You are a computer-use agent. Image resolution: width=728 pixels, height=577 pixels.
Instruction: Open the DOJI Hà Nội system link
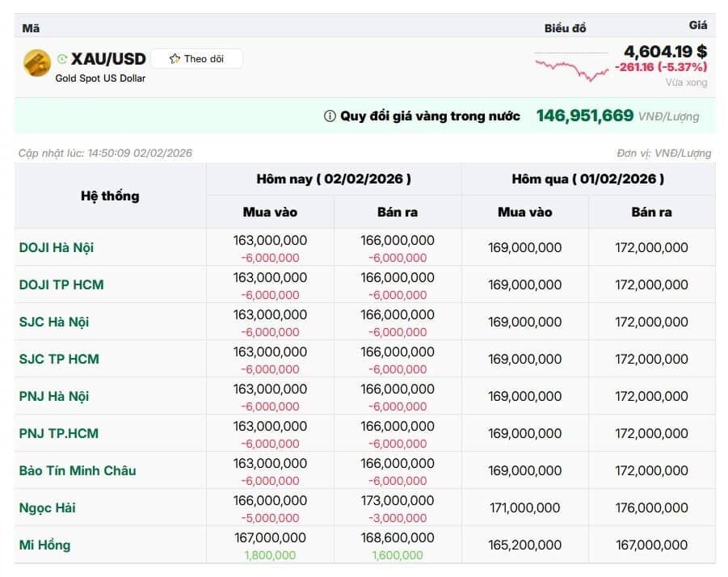pyautogui.click(x=57, y=247)
